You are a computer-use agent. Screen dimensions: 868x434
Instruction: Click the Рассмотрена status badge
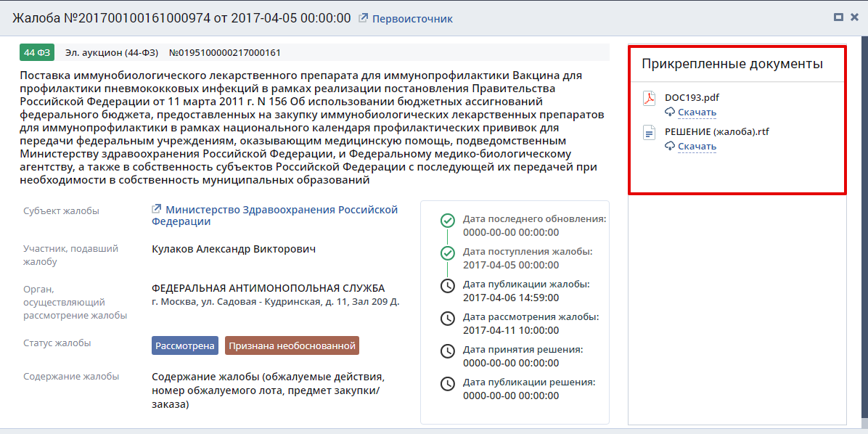click(x=185, y=345)
